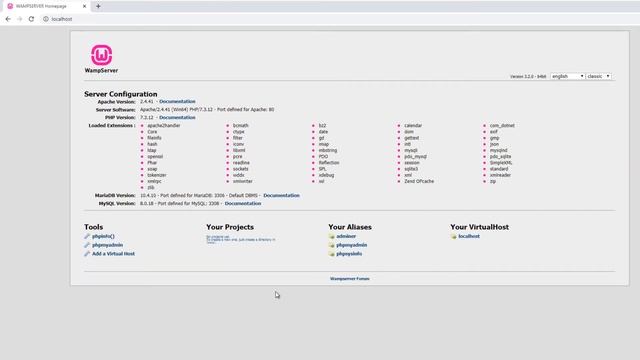Click the Server Configuration heading
Image resolution: width=640 pixels, height=360 pixels.
click(121, 94)
